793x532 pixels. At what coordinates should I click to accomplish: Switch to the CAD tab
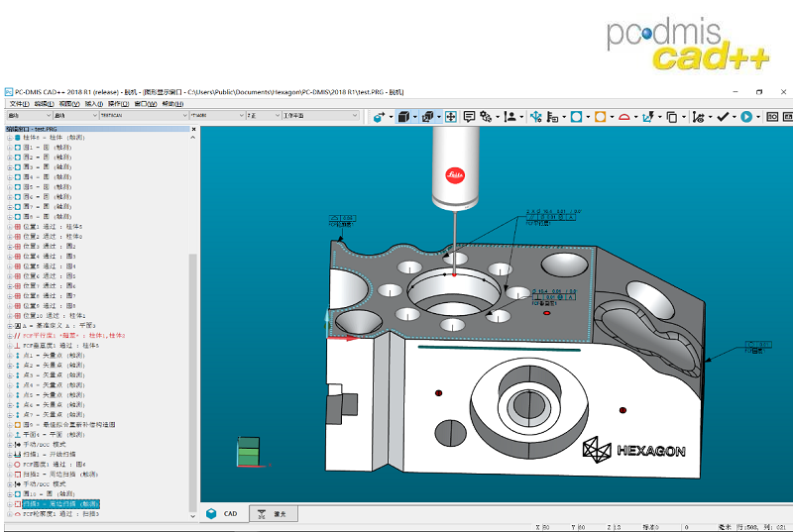click(222, 514)
